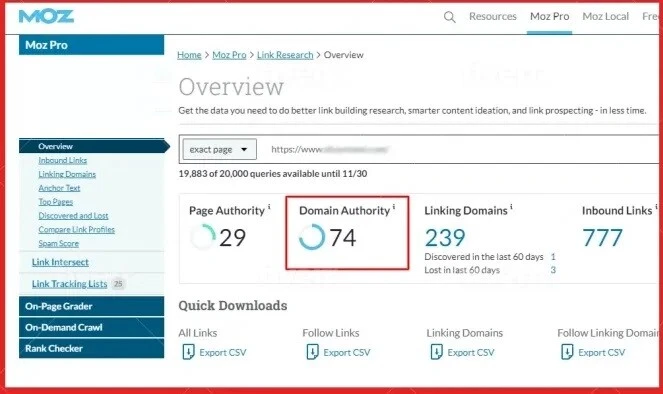Viewport: 663px width, 394px height.
Task: Open On-Demand Crawl section
Action: pos(91,327)
